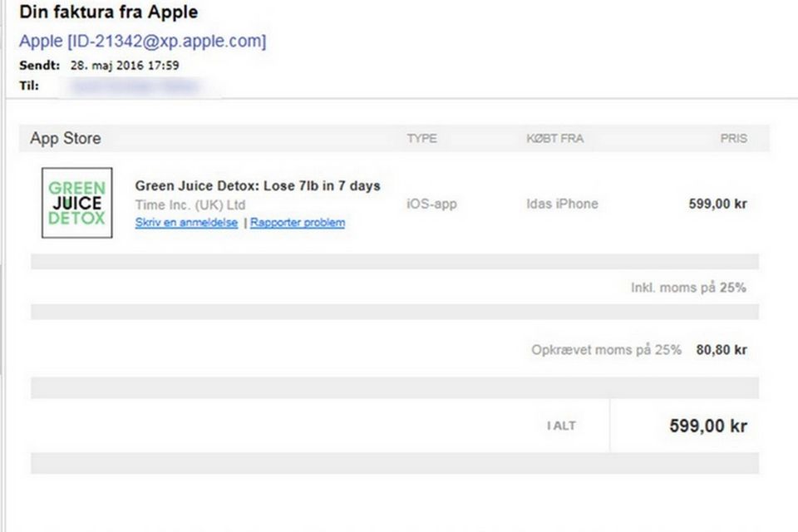Click the TYPE column header
The height and width of the screenshot is (532, 798).
tap(422, 139)
